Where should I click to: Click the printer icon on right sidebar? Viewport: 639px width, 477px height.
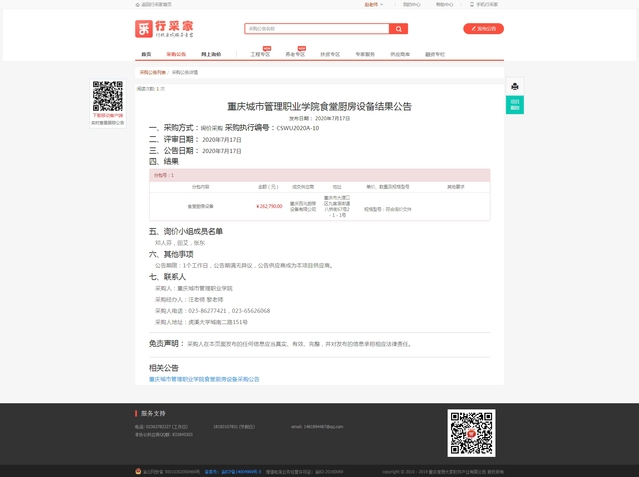pyautogui.click(x=515, y=86)
